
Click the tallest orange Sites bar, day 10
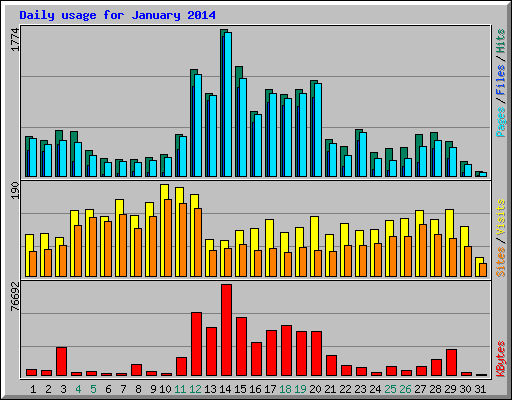pyautogui.click(x=168, y=238)
